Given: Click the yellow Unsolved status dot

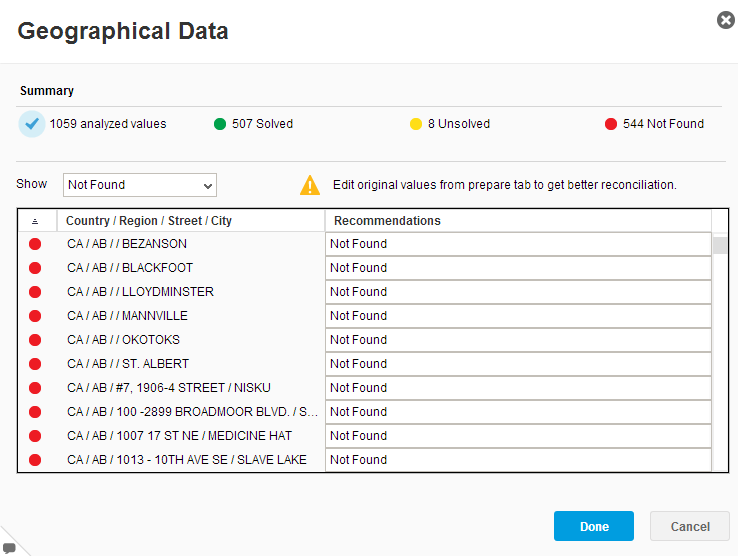Looking at the screenshot, I should [416, 124].
